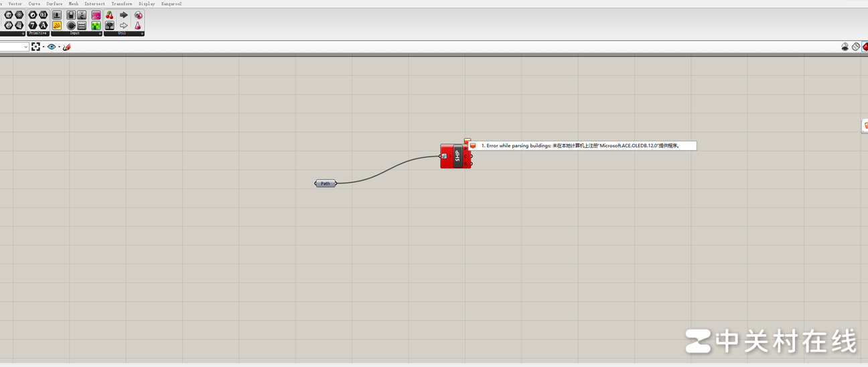Open the Kangaroo2 tab
The width and height of the screenshot is (868, 367).
point(171,3)
